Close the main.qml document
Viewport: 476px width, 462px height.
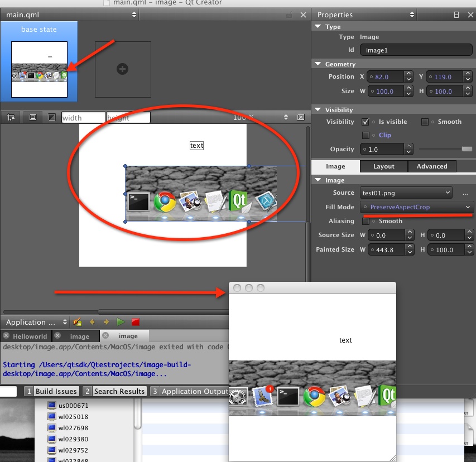[303, 15]
